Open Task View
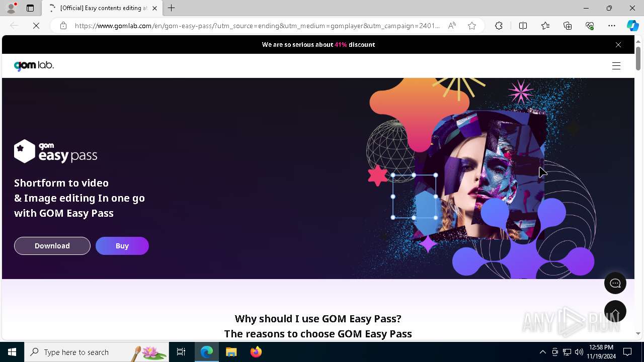The height and width of the screenshot is (362, 644). click(181, 352)
